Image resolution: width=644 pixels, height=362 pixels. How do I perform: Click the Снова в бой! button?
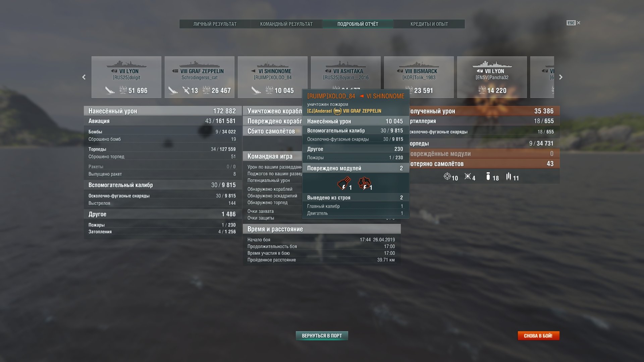pos(538,336)
